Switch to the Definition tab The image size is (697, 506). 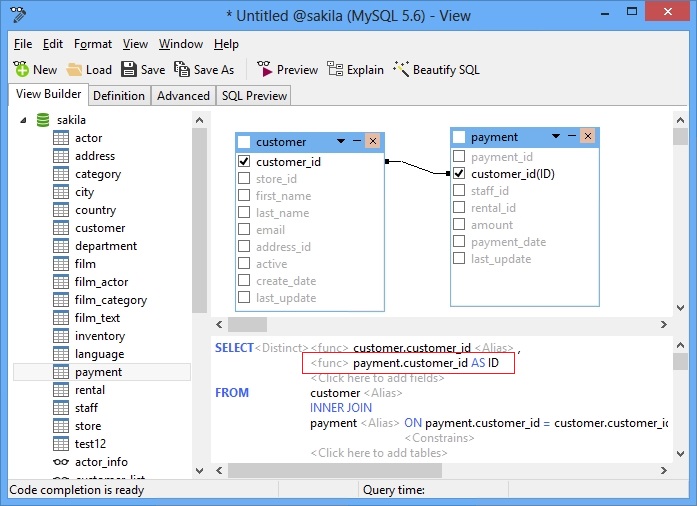[119, 96]
